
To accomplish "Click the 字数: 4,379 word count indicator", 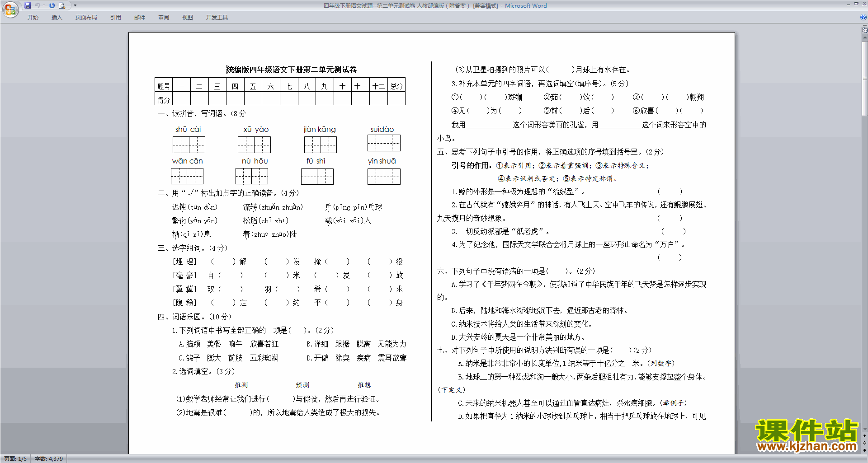I will 49,458.
